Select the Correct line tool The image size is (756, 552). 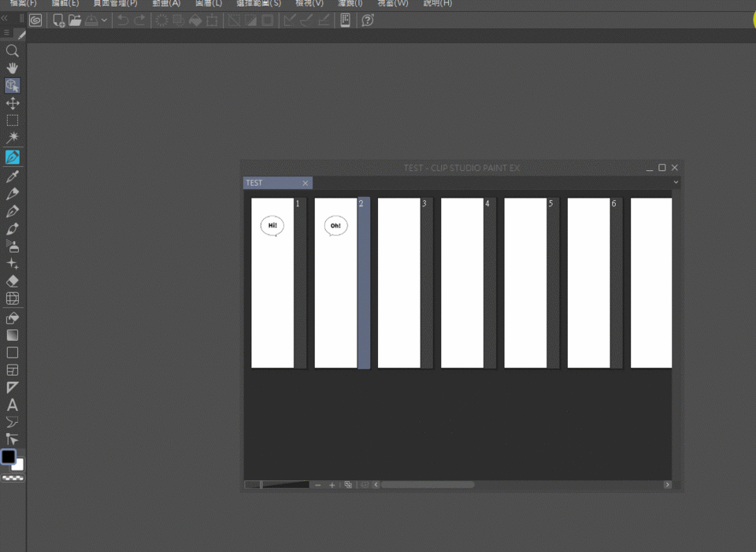(x=13, y=439)
